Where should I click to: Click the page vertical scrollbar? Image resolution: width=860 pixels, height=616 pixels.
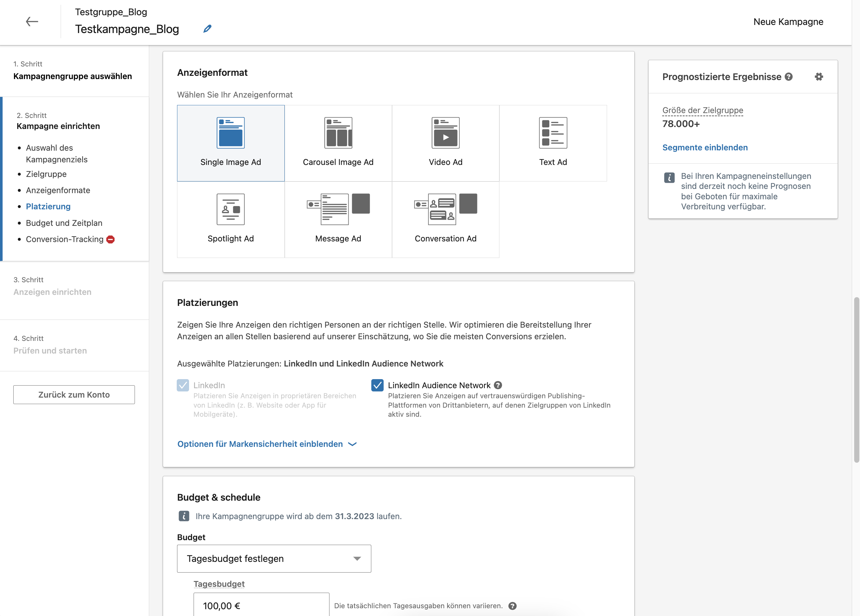pos(856,380)
